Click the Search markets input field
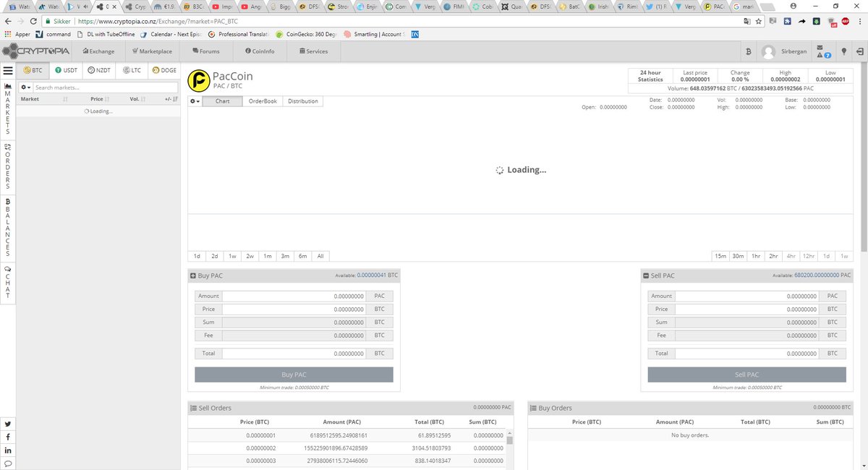The height and width of the screenshot is (470, 868). 106,87
